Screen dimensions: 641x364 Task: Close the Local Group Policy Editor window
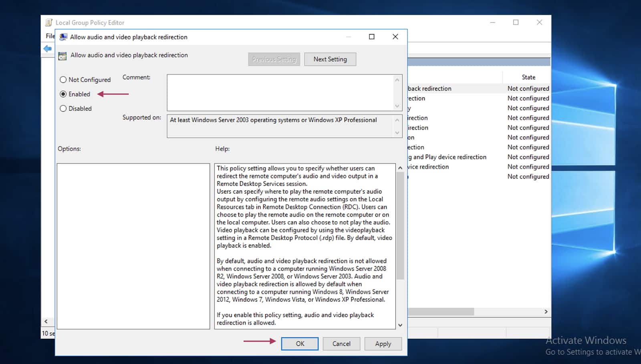click(x=540, y=22)
